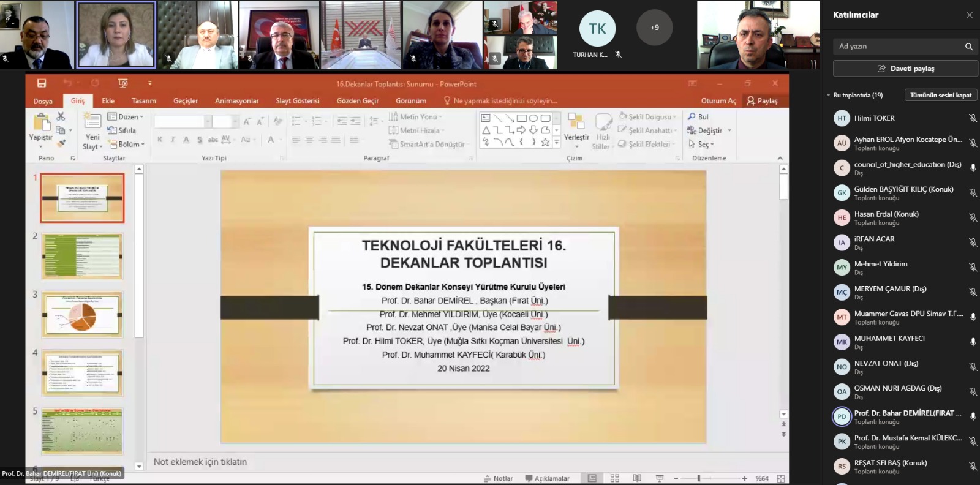Viewport: 980px width, 485px height.
Task: Collapse the Bu toplantıda participants list
Action: pos(829,95)
